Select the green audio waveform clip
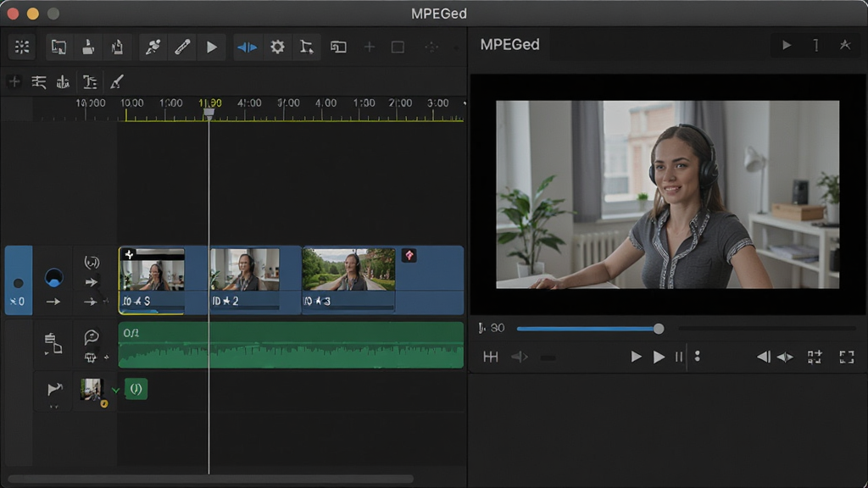This screenshot has width=868, height=488. click(292, 346)
